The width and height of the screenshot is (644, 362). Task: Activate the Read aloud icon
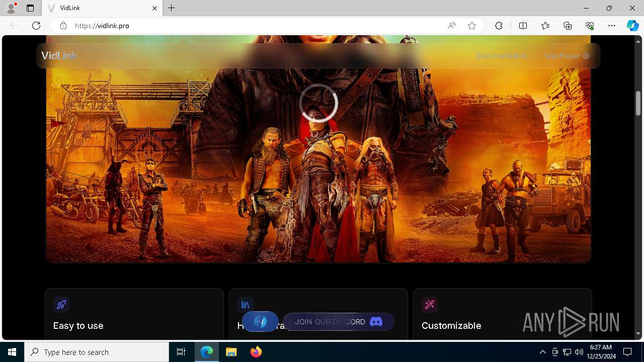tap(452, 26)
